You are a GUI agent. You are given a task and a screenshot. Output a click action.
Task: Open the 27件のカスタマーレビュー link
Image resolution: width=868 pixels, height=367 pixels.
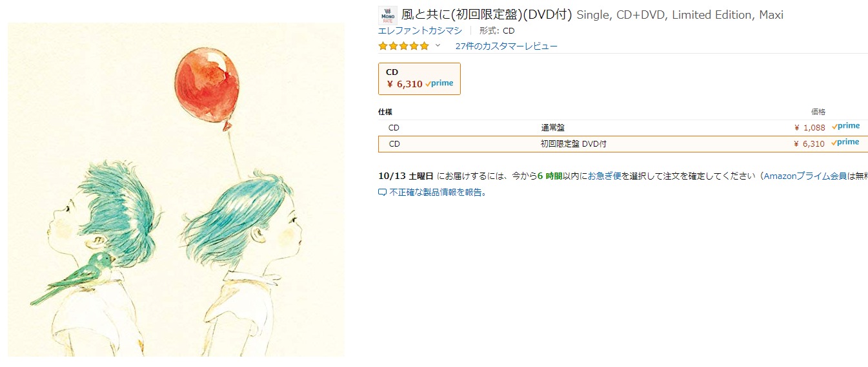(506, 46)
